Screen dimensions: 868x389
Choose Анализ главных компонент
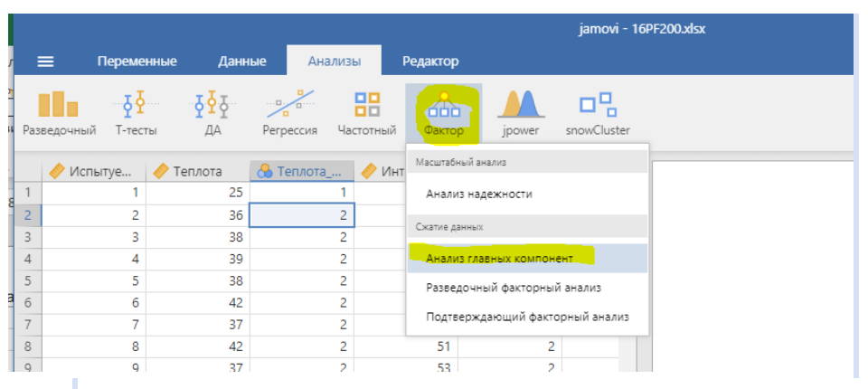527,258
